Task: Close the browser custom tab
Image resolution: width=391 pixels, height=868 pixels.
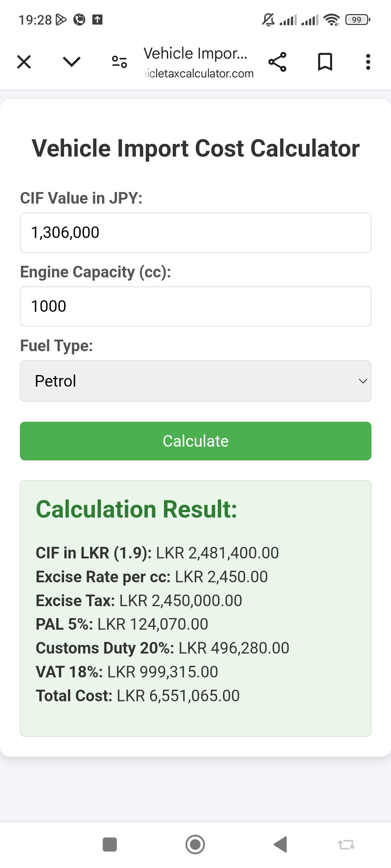Action: click(24, 62)
